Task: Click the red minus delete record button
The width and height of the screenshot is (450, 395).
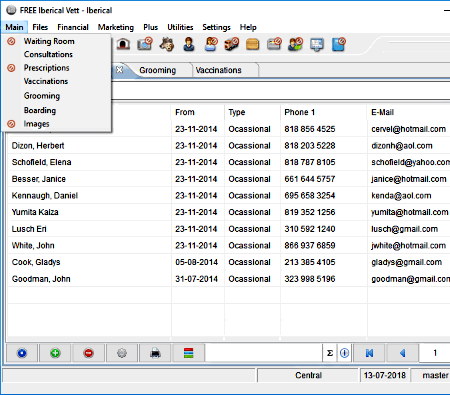Action: click(89, 353)
